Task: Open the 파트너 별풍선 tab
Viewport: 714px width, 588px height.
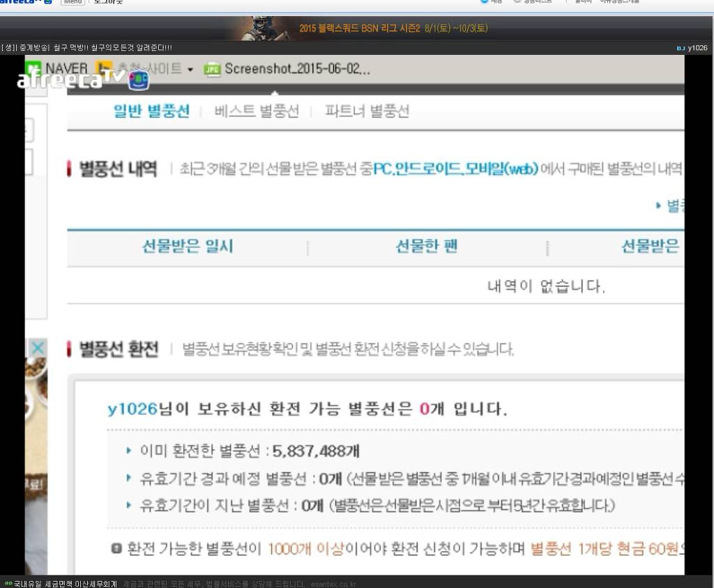Action: [367, 111]
